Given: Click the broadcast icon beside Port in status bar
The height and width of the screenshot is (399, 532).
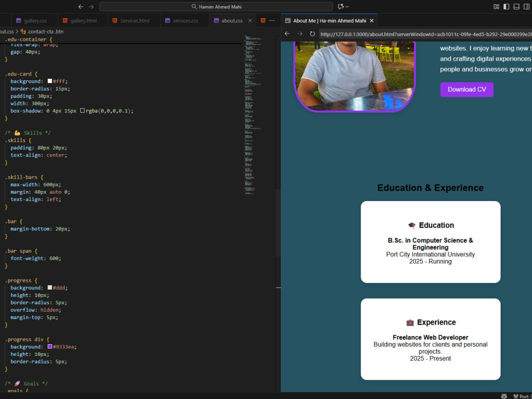Looking at the screenshot, I should coord(516,396).
